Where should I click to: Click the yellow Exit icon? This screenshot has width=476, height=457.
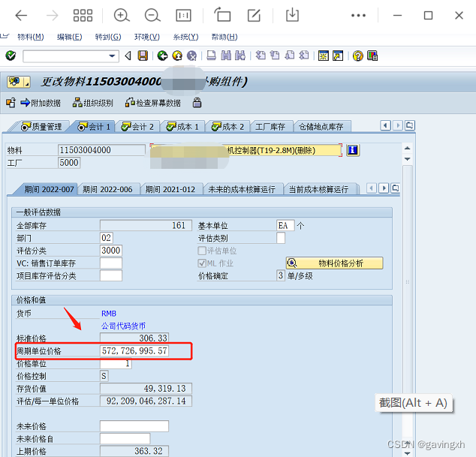(177, 56)
